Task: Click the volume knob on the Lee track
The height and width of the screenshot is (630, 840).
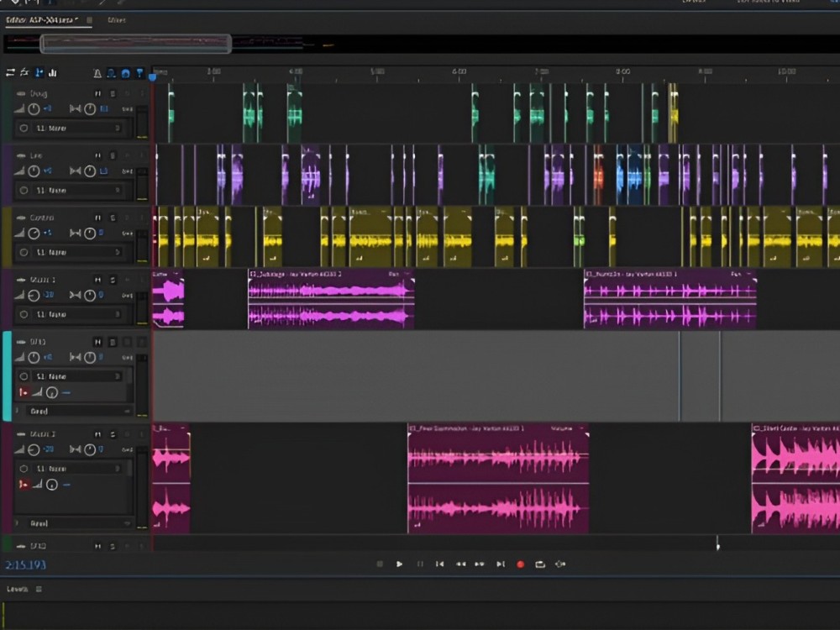Action: click(34, 171)
